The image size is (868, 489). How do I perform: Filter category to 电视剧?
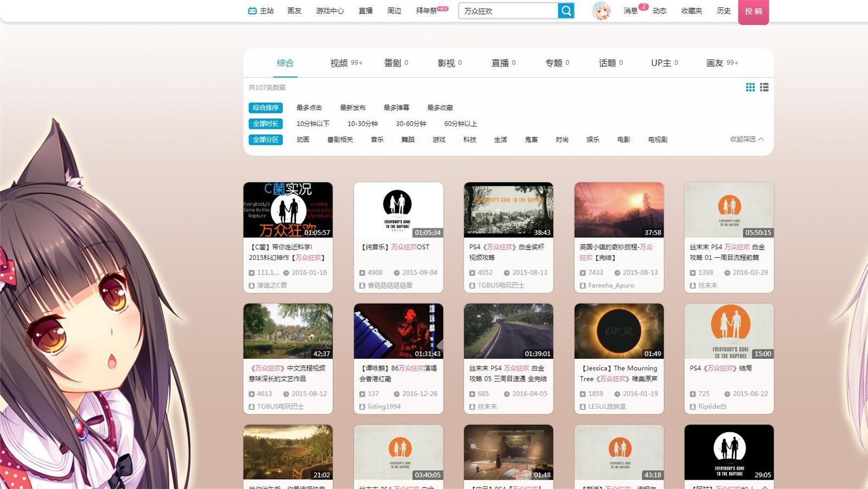pyautogui.click(x=658, y=139)
